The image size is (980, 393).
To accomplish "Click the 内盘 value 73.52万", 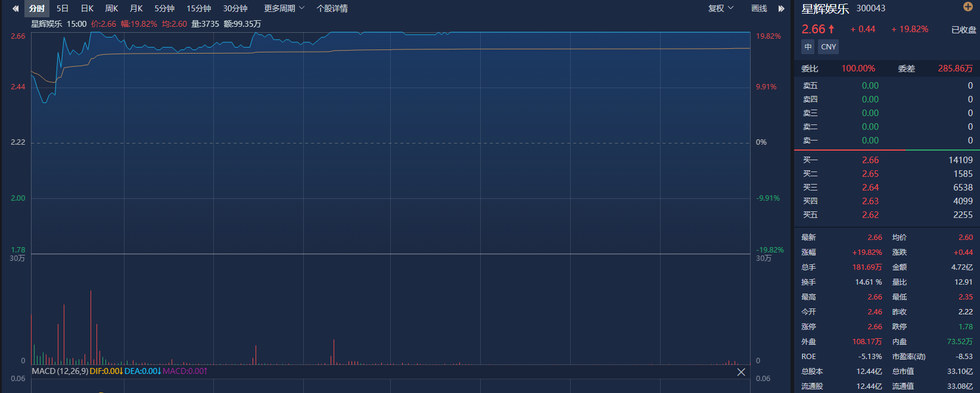I will pos(960,342).
